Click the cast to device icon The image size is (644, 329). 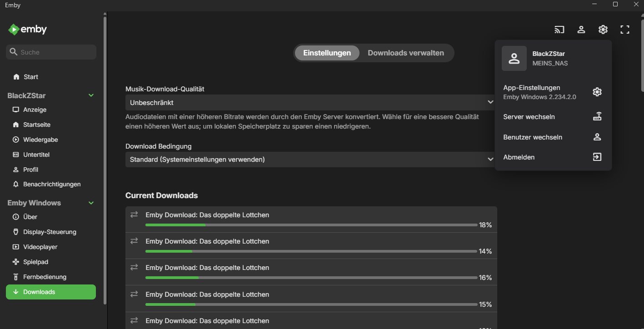559,30
